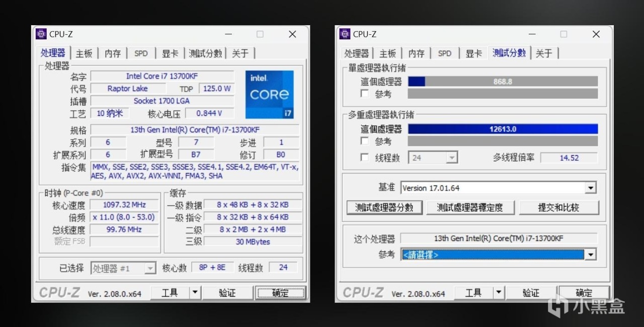
Task: Expand 工具 dropdown arrow in left window
Action: [195, 293]
